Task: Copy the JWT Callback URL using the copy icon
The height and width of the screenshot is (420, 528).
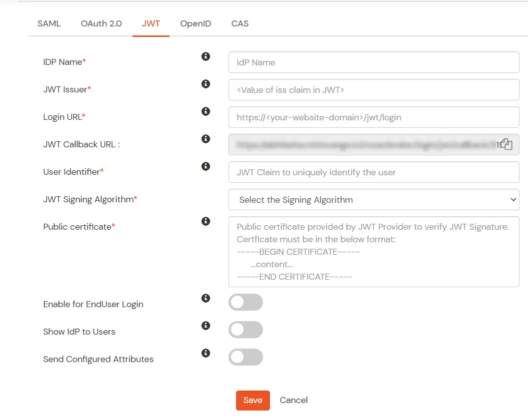Action: [x=505, y=144]
